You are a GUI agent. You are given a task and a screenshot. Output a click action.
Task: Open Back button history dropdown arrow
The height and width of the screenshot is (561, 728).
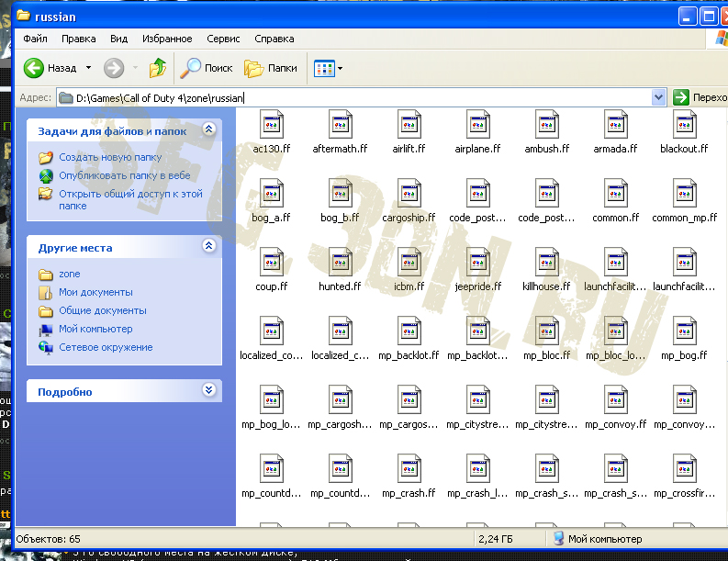pos(89,68)
